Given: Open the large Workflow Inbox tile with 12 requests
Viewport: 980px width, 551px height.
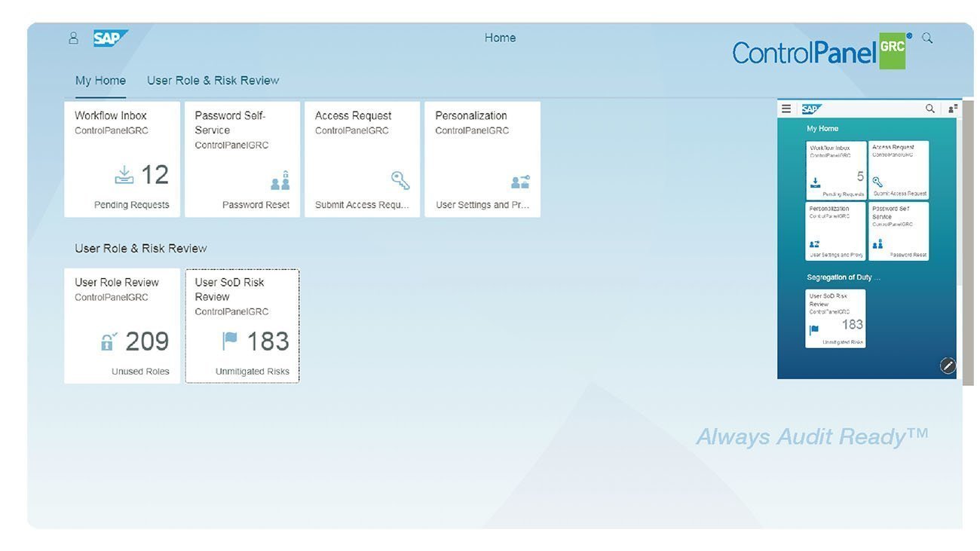Looking at the screenshot, I should 122,160.
